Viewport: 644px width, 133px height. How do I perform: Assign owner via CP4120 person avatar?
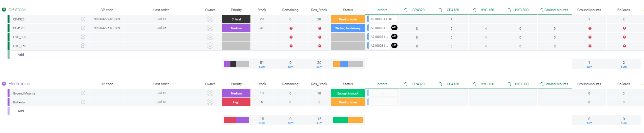point(210,28)
